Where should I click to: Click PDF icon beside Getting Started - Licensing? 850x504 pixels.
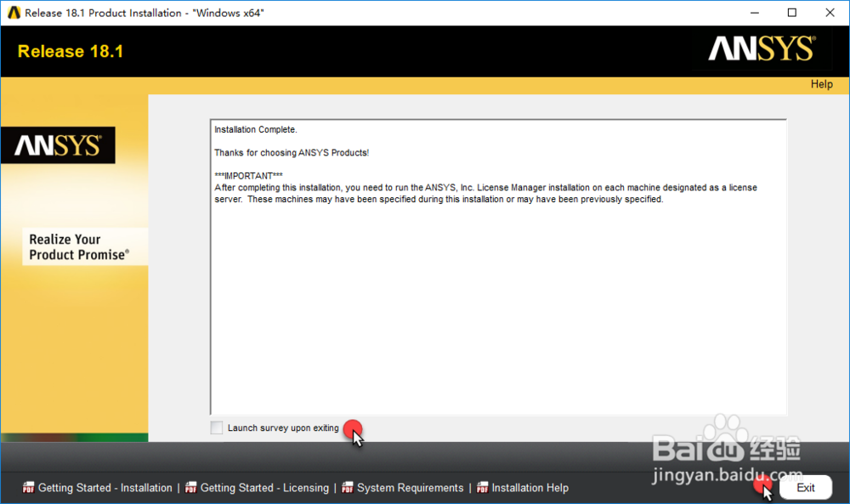click(x=190, y=488)
